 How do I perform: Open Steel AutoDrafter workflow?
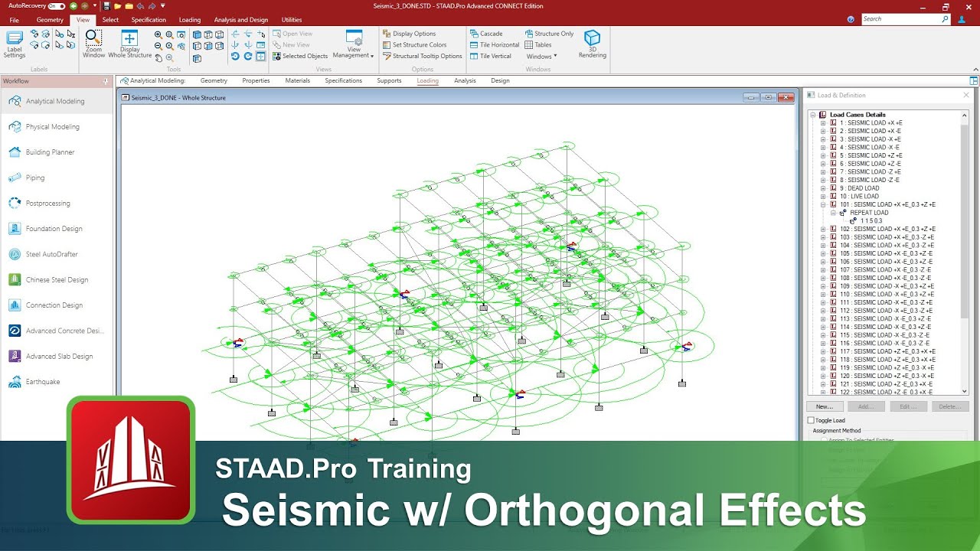(57, 254)
